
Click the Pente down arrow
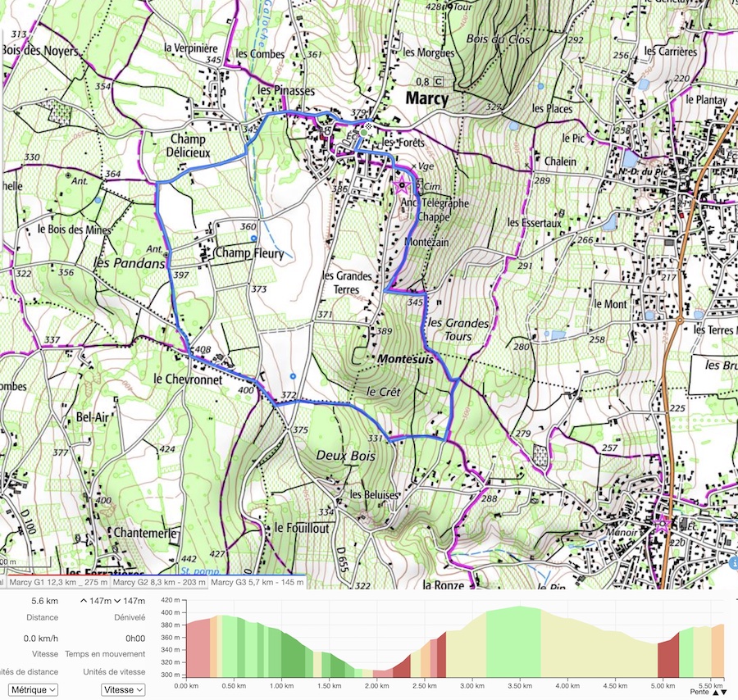click(x=723, y=692)
